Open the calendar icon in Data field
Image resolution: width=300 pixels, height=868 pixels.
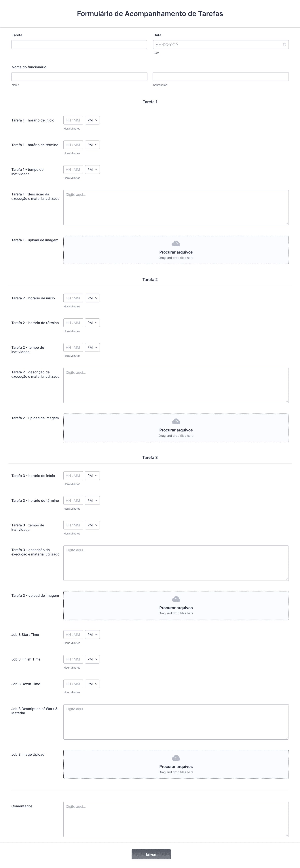click(x=284, y=45)
